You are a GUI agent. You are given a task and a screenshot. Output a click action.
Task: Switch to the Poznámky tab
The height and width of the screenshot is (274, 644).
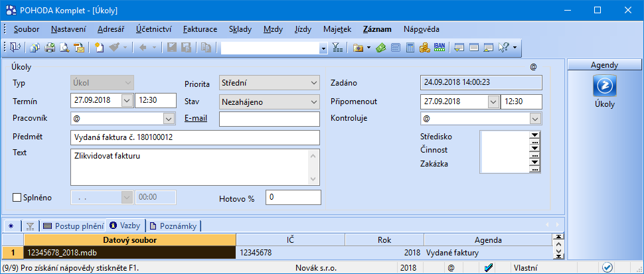click(x=174, y=226)
